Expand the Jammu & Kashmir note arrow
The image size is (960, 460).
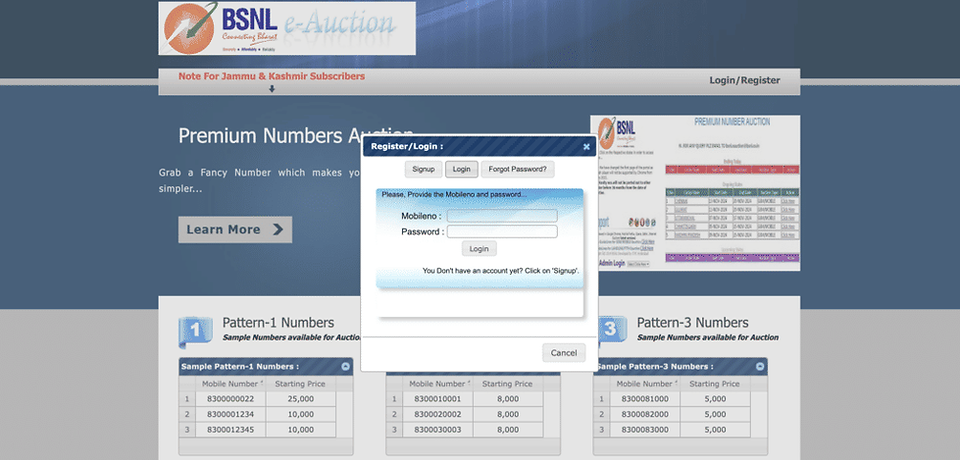pyautogui.click(x=272, y=89)
